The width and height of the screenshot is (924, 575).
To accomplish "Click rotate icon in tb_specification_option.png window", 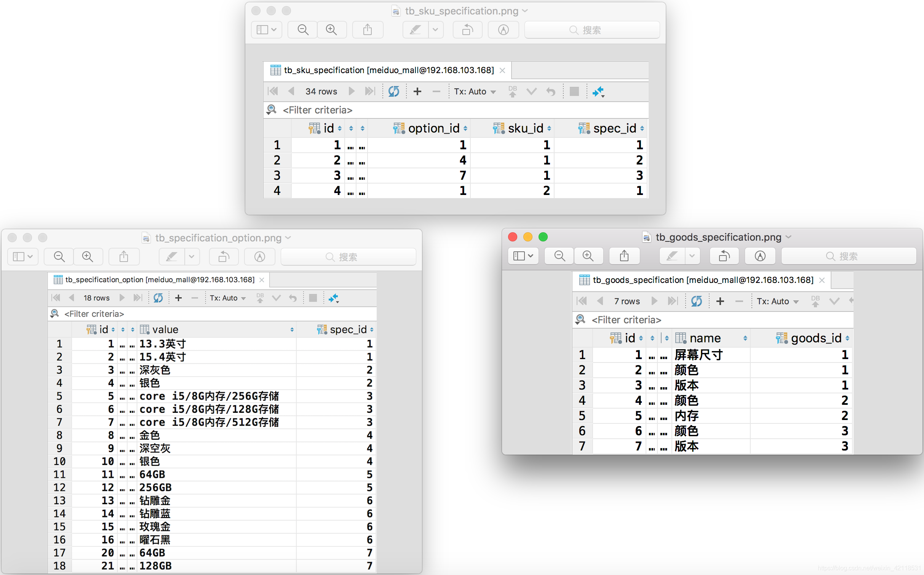I will coord(224,257).
